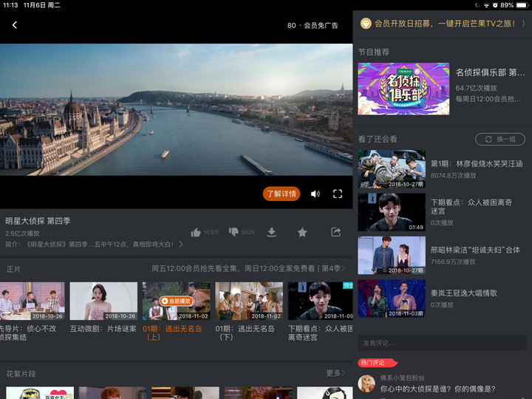This screenshot has width=532, height=399.
Task: Click 周五12:00会员抢先看全集 notice text
Action: tap(196, 268)
